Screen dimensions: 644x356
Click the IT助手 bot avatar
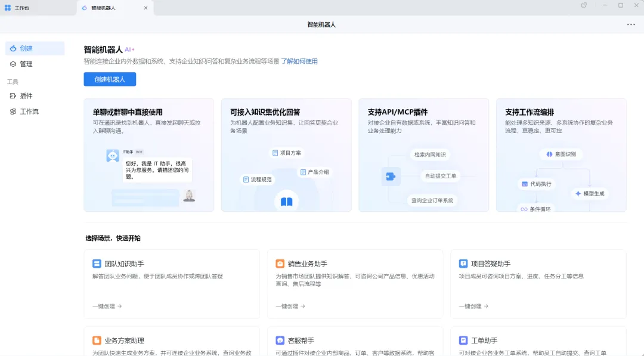click(113, 156)
